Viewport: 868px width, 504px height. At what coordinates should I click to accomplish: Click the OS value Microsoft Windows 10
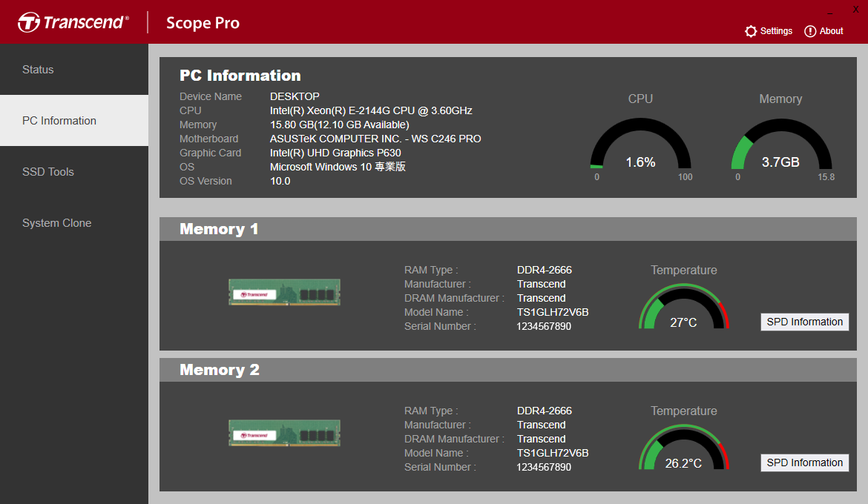pyautogui.click(x=338, y=167)
